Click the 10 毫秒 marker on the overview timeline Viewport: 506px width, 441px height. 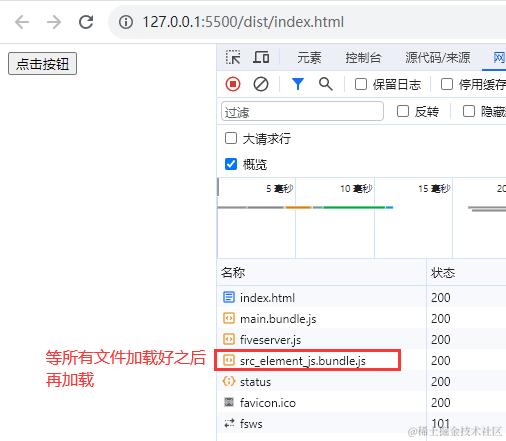click(356, 189)
